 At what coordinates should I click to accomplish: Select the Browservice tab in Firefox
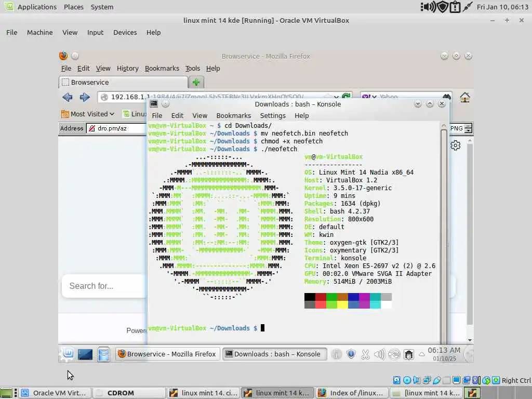point(123,82)
